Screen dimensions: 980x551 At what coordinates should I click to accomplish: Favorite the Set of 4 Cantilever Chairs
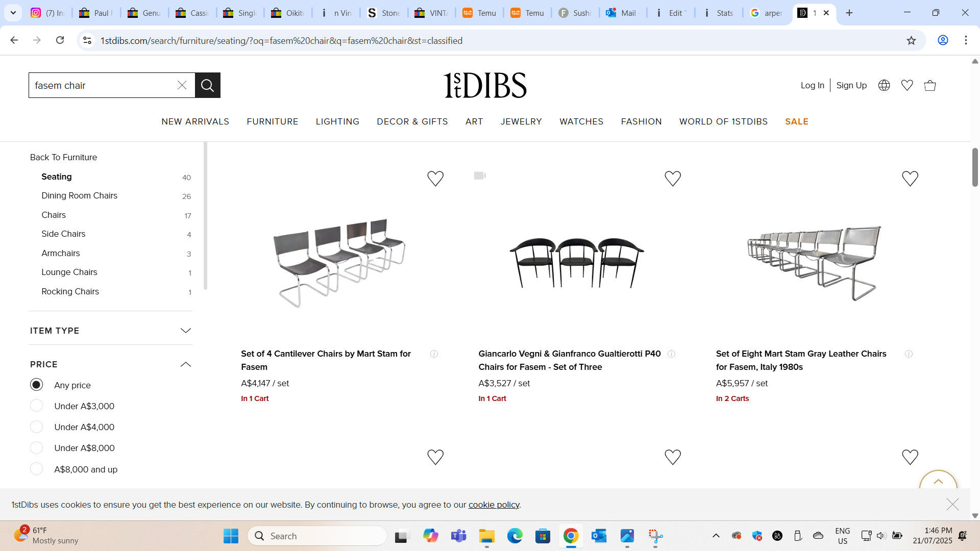tap(435, 179)
